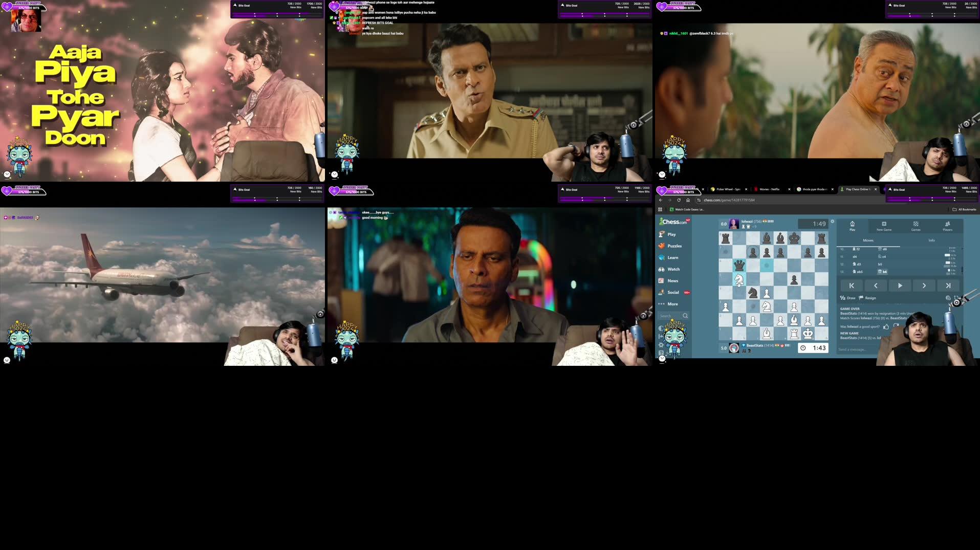This screenshot has height=550, width=980.
Task: Select the Players tab
Action: 947,226
